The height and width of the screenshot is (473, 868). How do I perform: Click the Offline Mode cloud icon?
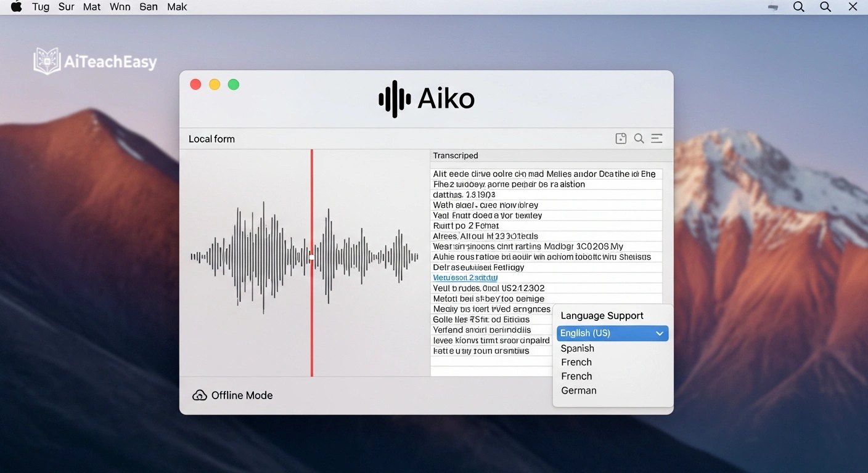click(x=200, y=395)
